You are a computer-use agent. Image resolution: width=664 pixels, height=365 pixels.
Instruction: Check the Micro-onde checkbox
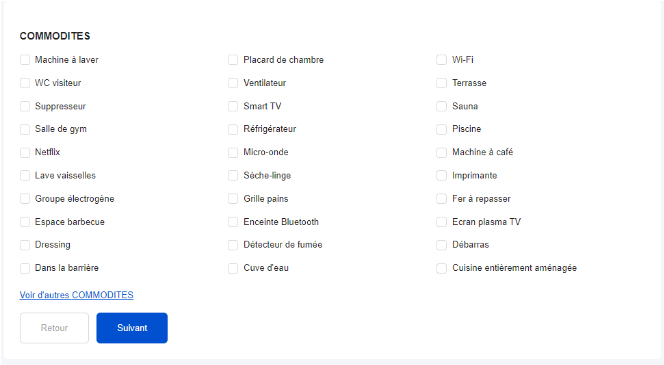tap(233, 152)
